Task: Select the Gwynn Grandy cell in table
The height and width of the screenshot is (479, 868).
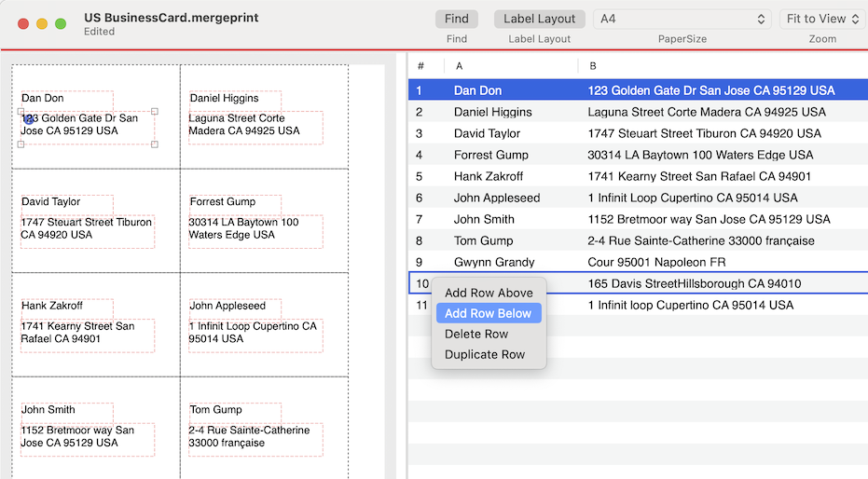Action: click(x=494, y=262)
